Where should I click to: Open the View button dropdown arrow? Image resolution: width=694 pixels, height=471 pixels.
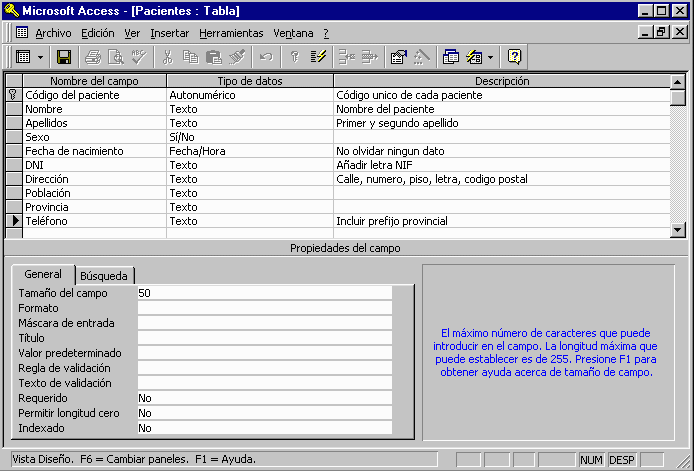[x=41, y=57]
